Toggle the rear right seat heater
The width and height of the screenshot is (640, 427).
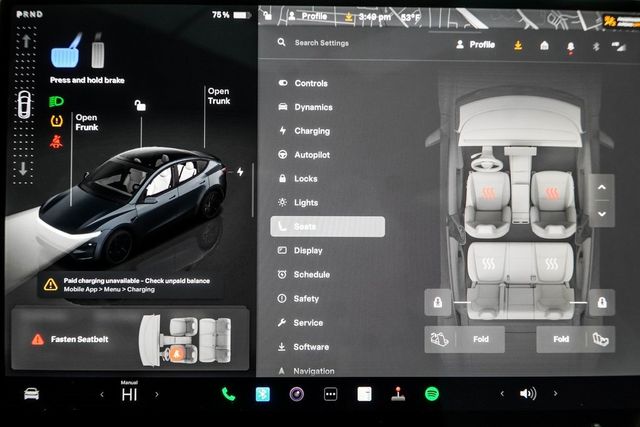[x=551, y=264]
